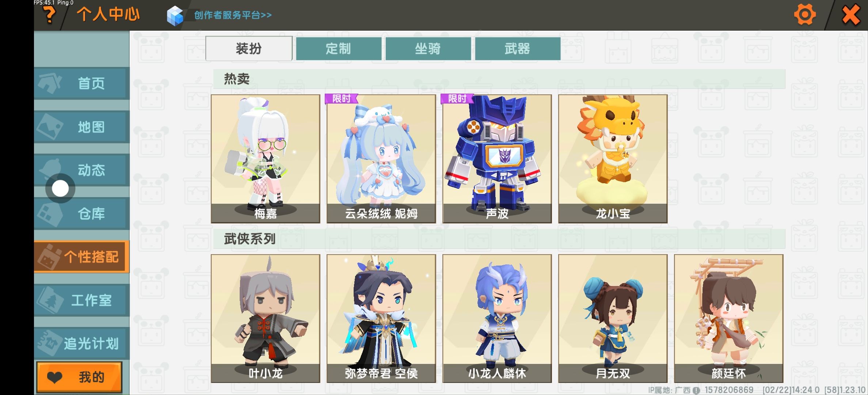Open the 首页 home sidebar item
Image resolution: width=868 pixels, height=395 pixels.
click(x=82, y=83)
